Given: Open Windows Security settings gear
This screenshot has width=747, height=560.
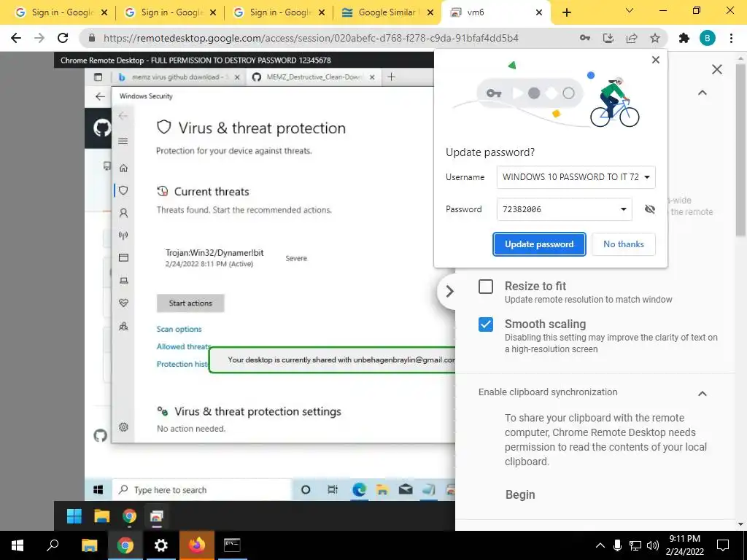Looking at the screenshot, I should point(123,427).
